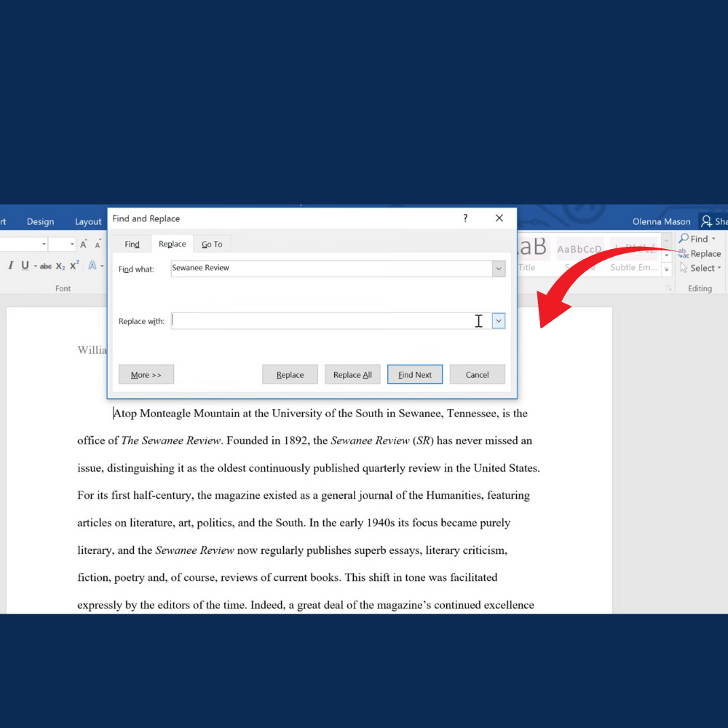
Task: Move the Styles gallery down one row
Action: click(666, 255)
